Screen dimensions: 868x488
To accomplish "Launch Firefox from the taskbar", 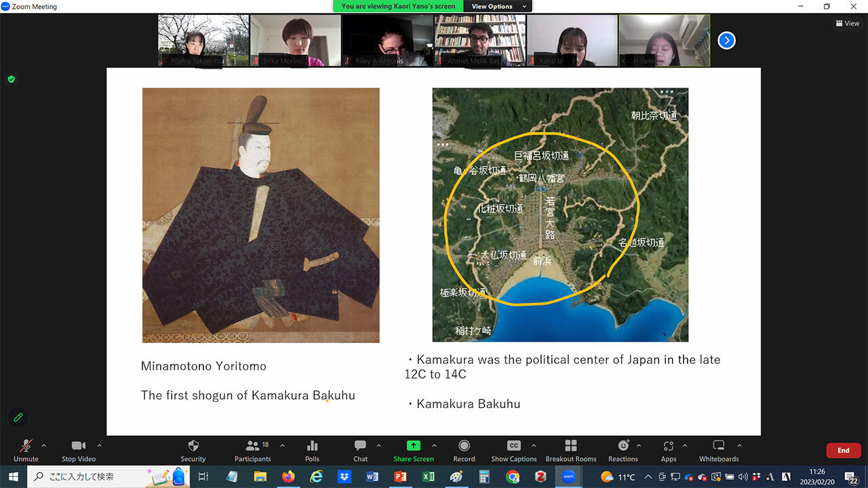I will point(288,476).
